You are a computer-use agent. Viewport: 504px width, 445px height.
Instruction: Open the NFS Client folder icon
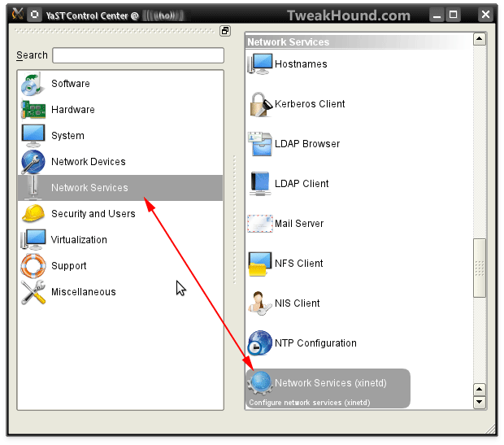[259, 264]
